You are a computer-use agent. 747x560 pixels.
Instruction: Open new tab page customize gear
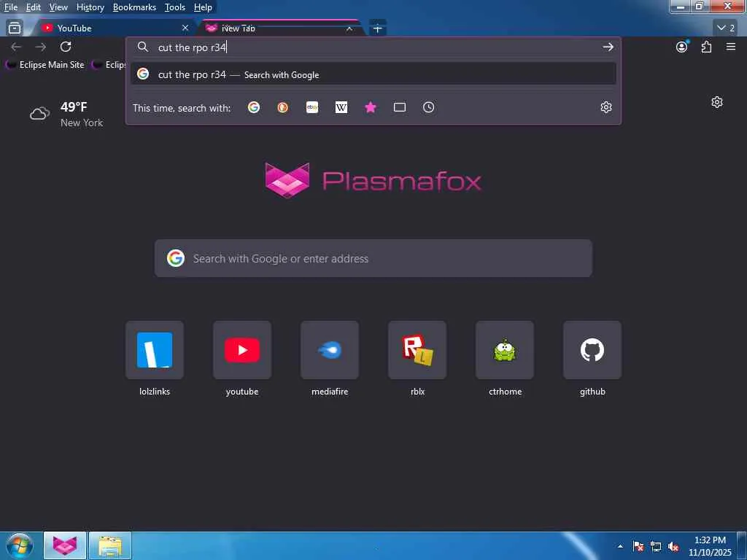click(x=717, y=102)
